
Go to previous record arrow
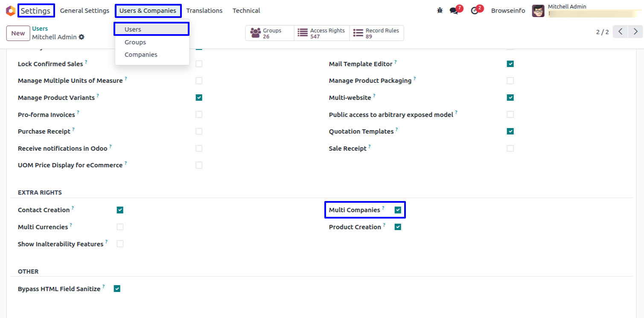(x=620, y=32)
